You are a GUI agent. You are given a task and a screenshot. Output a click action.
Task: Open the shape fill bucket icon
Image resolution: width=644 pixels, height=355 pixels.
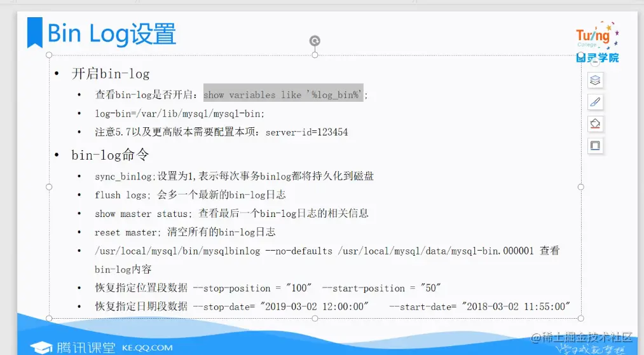[595, 123]
